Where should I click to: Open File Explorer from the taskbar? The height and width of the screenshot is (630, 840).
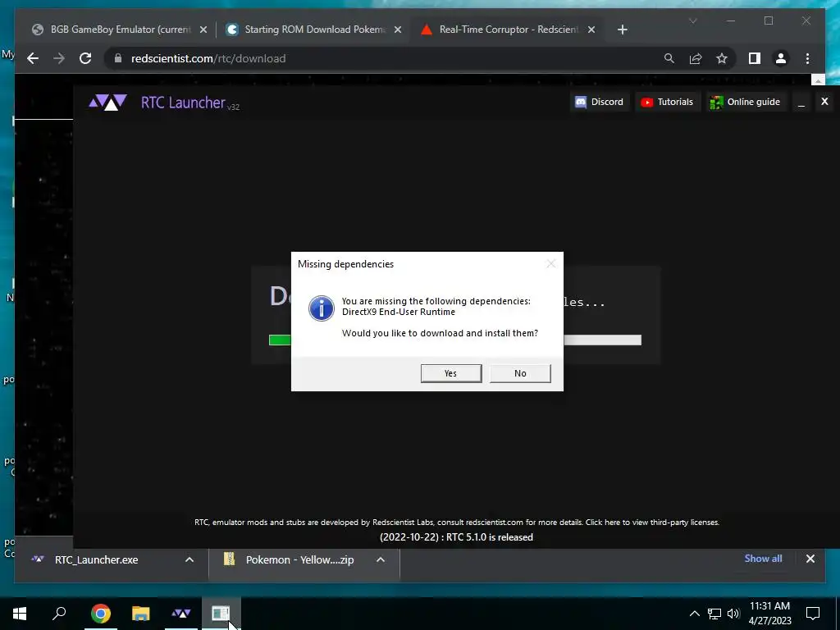pos(141,614)
